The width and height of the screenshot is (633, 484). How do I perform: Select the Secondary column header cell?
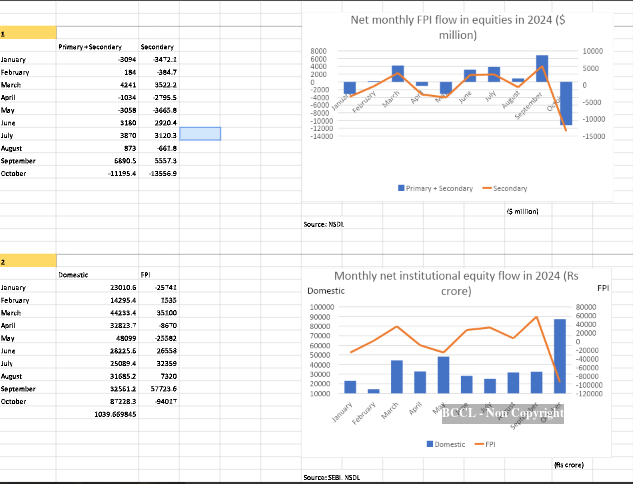[x=159, y=47]
